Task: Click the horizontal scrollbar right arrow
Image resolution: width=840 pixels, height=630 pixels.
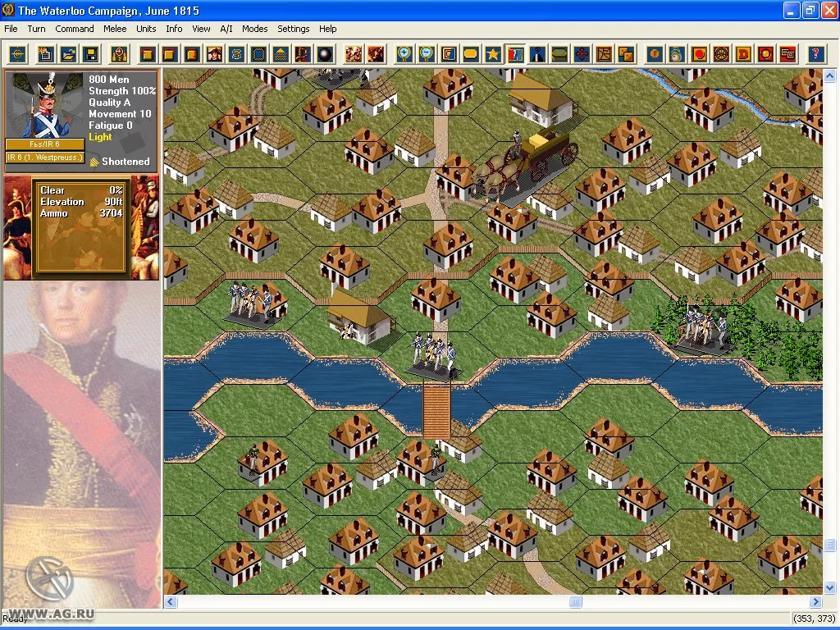Action: tap(816, 601)
